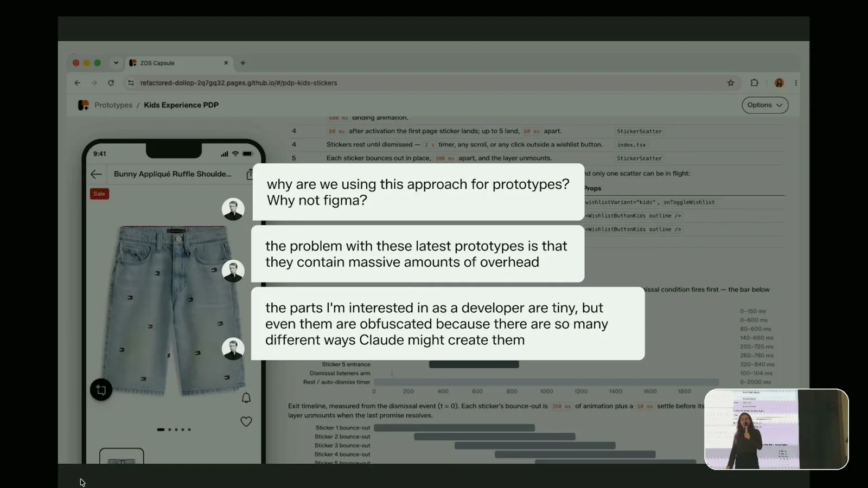Screen dimensions: 868x488
Task: Click the Sticker 5 entrance bar
Action: 474,364
